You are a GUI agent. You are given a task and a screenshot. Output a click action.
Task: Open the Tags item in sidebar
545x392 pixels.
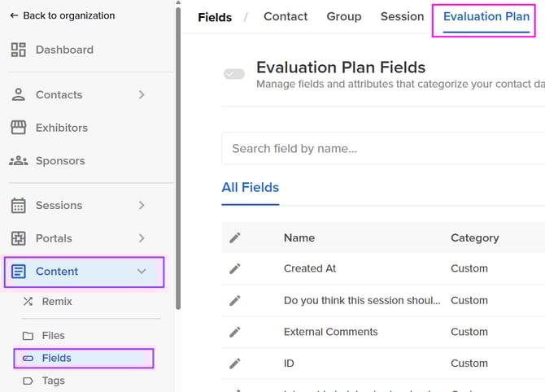coord(53,381)
